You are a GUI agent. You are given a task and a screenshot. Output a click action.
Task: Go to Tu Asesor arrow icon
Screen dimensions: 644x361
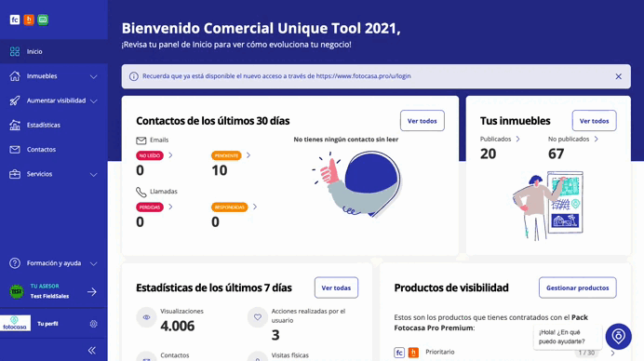click(92, 291)
